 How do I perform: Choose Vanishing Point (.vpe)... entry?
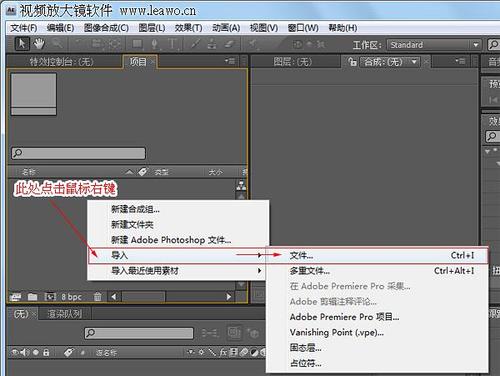click(378, 332)
